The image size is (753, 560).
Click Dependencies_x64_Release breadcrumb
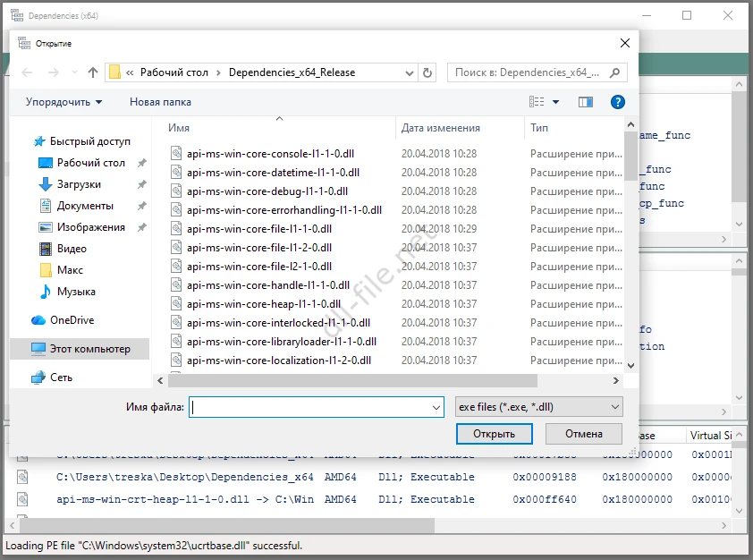tap(292, 72)
